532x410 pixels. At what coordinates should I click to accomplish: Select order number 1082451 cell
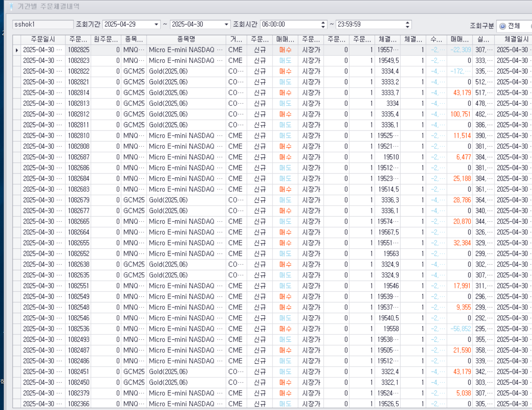point(78,372)
